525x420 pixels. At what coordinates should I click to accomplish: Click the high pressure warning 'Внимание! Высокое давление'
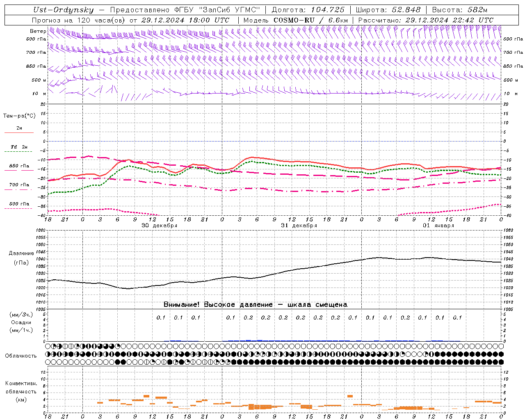click(x=218, y=305)
